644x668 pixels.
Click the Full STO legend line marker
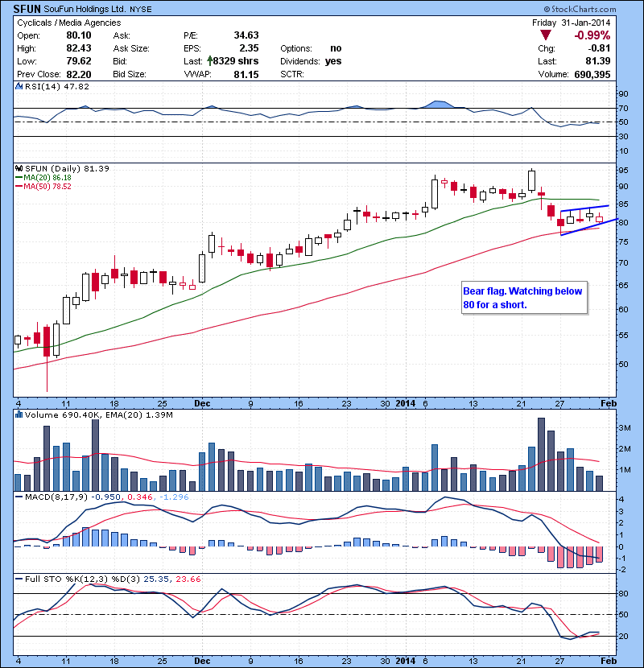(x=19, y=579)
